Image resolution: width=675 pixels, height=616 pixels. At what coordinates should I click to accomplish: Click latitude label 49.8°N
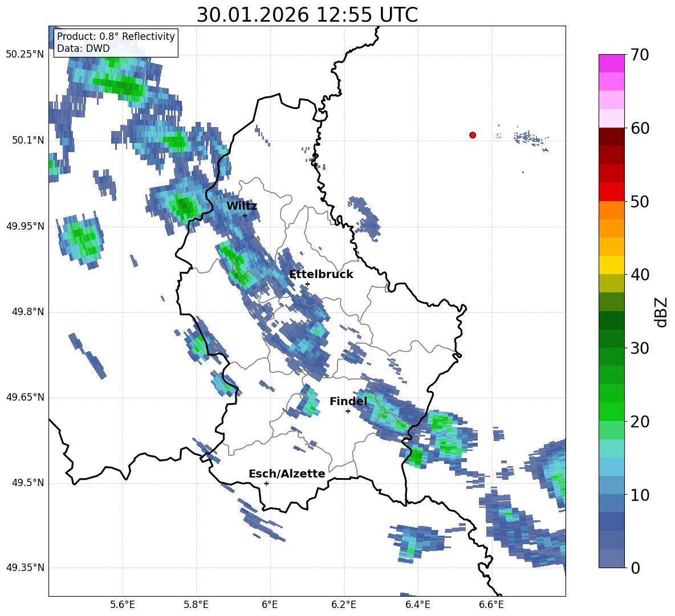28,312
